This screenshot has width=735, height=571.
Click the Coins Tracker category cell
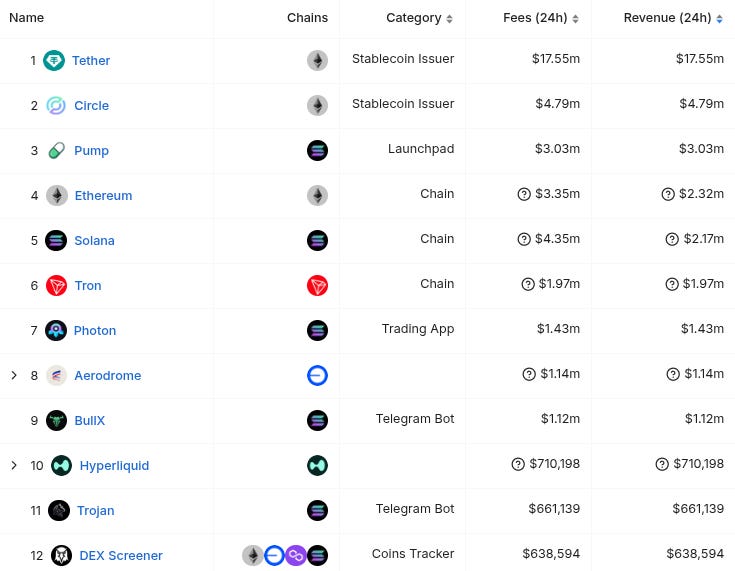pos(413,554)
